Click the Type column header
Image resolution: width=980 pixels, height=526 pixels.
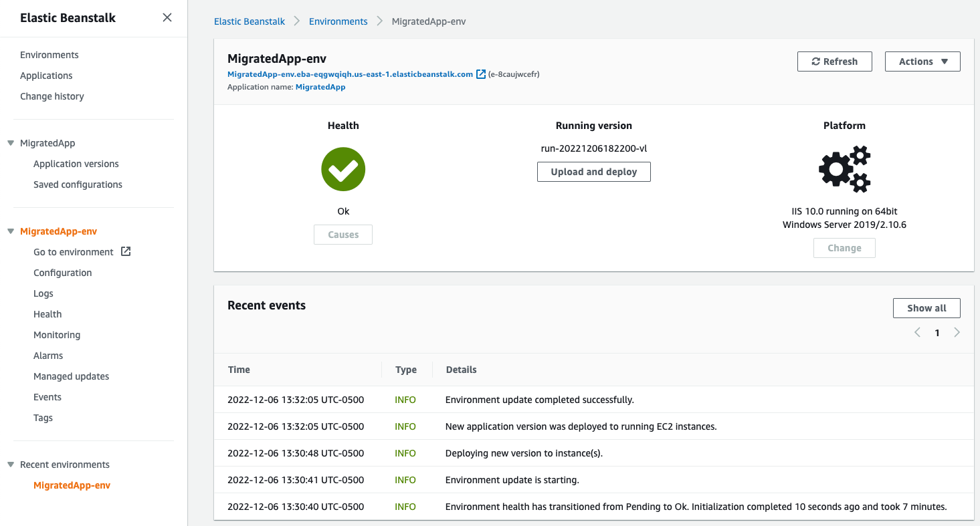pos(406,370)
